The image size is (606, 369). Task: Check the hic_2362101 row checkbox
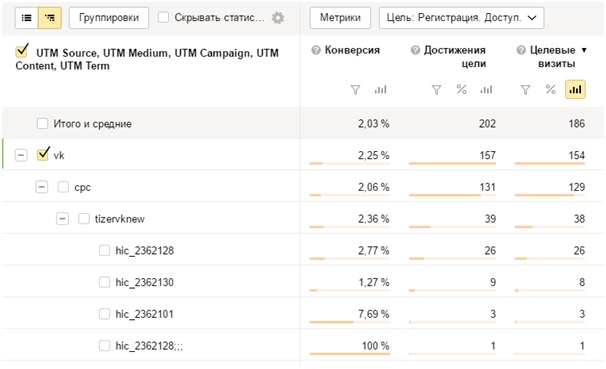[x=104, y=314]
